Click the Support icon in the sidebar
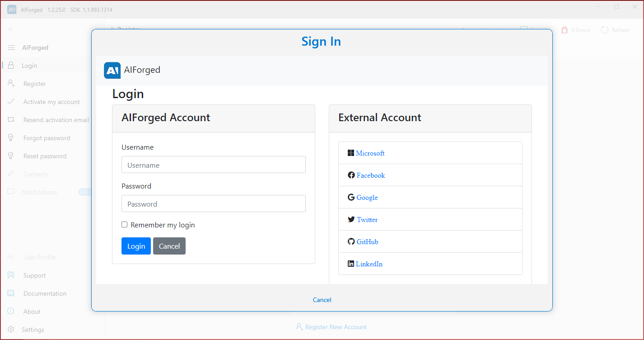The width and height of the screenshot is (644, 340). tap(11, 275)
